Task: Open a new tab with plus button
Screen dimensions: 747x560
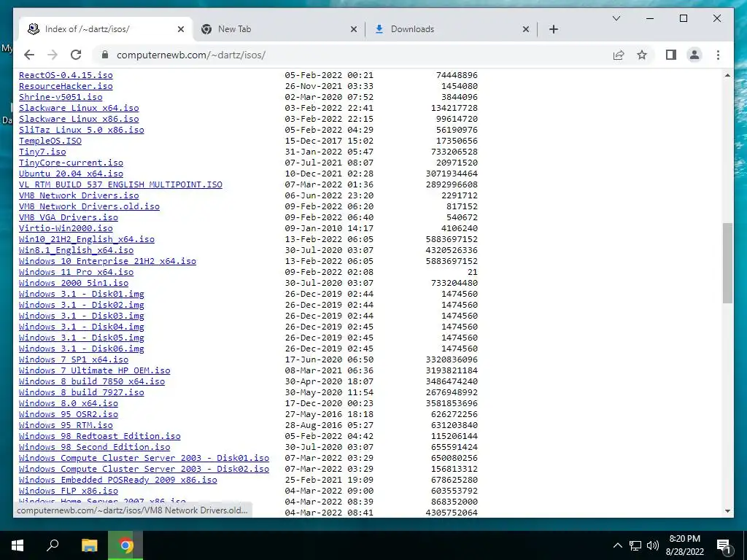Action: coord(553,29)
